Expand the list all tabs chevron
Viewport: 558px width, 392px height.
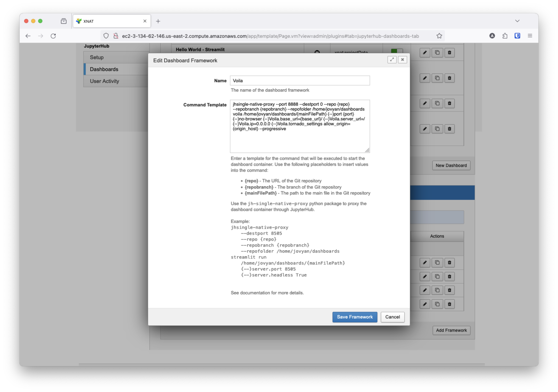pos(517,21)
